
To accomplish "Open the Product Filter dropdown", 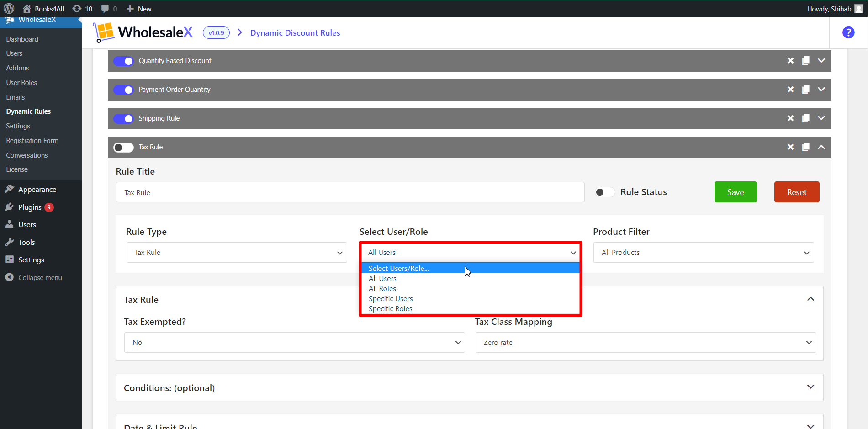I will click(x=704, y=253).
